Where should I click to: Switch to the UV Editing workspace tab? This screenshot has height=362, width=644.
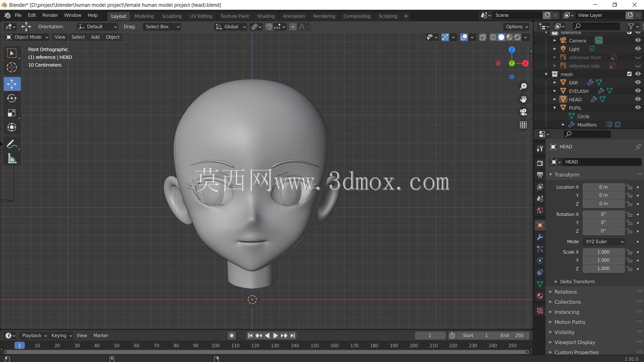coord(201,16)
